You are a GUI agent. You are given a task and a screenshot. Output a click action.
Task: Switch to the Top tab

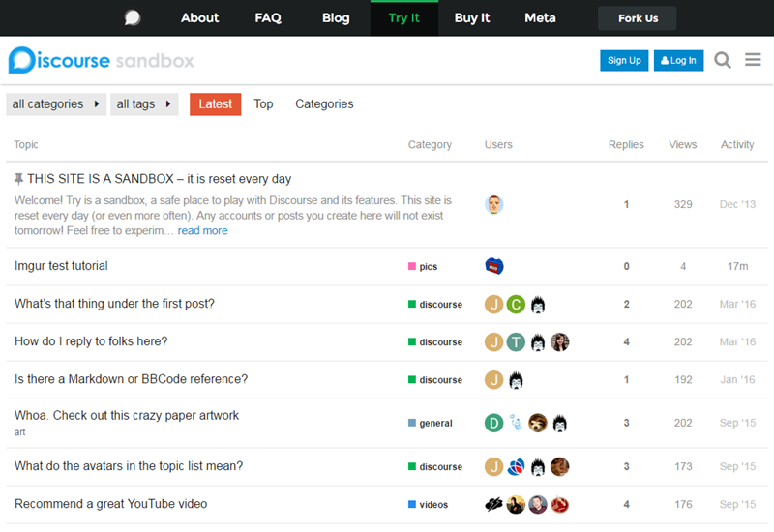tap(263, 104)
